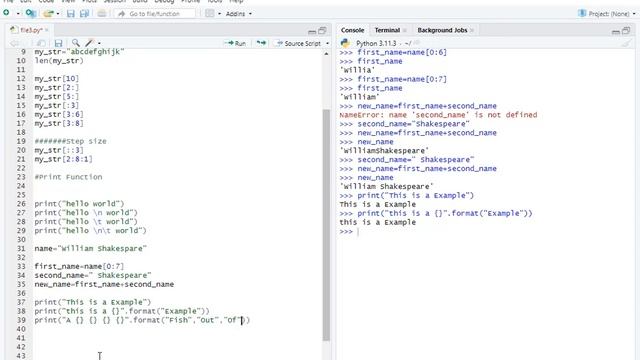Click the scroll up arrow in editor

[x=326, y=53]
